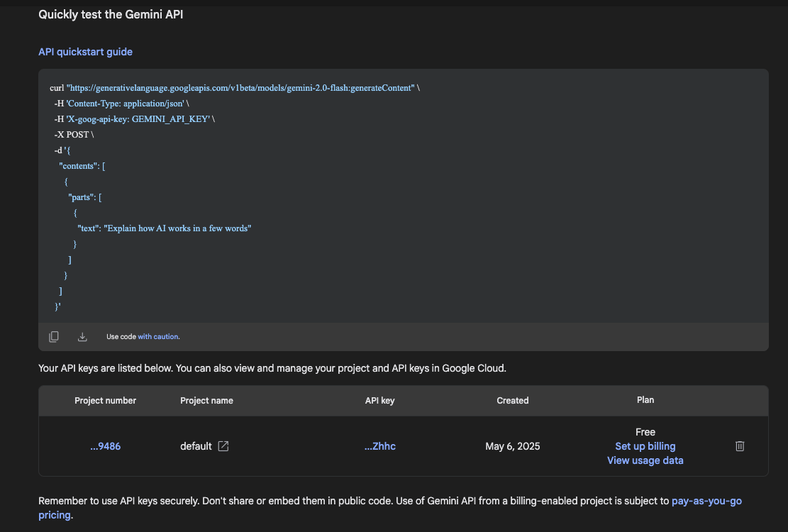Screen dimensions: 788x532
Task: Click the 'default' project name
Action: pos(196,446)
